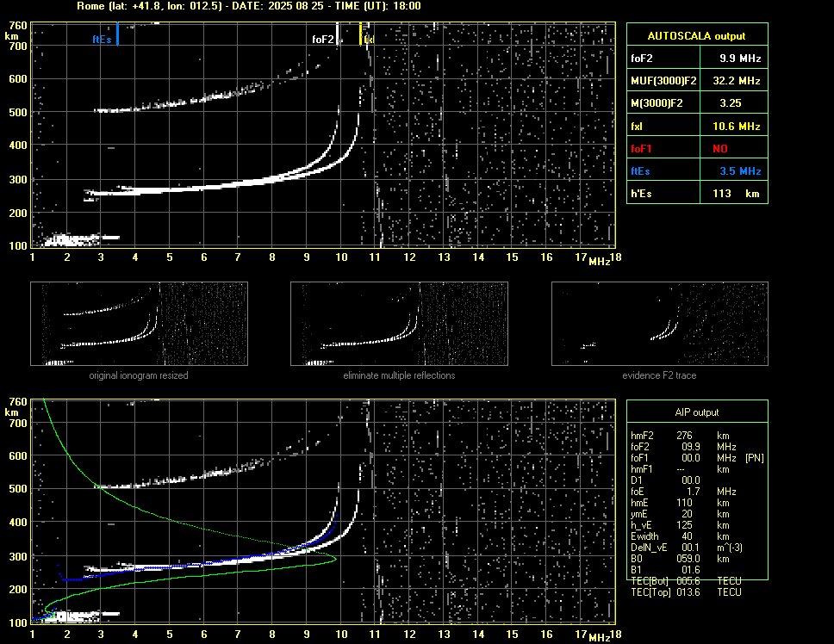
Task: Click the 'original ionogram resized' thumbnail
Action: [139, 324]
